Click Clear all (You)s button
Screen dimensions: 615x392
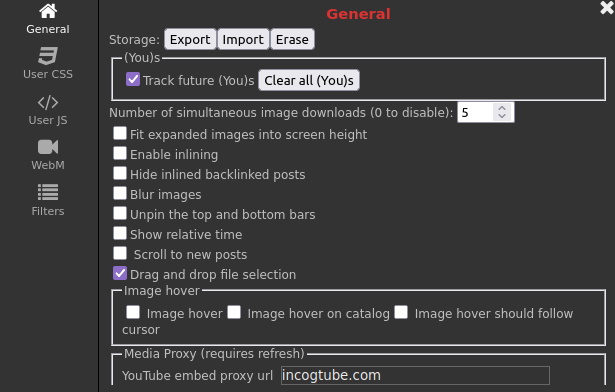[x=309, y=80]
